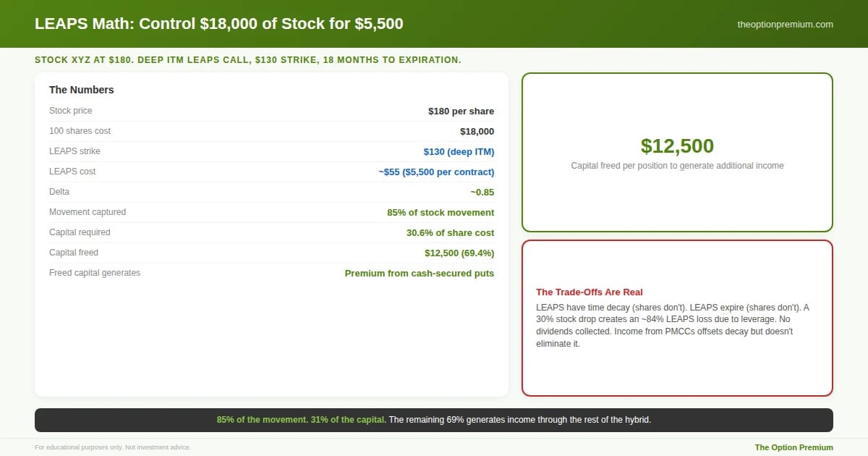Click the $130 (deep ITM) strike value

click(459, 151)
